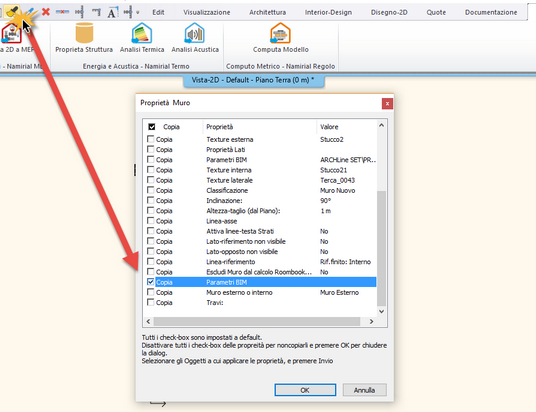
Task: Open the Edit ribbon tab
Action: pos(158,12)
